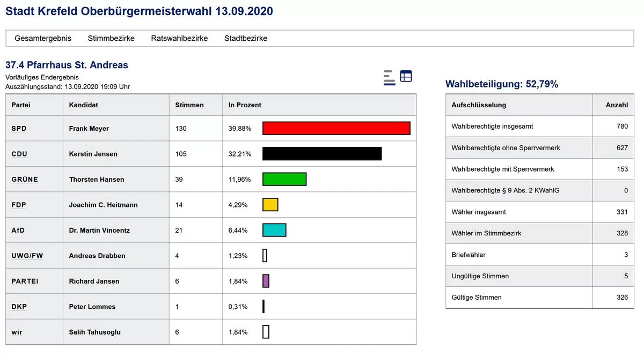Screen dimensions: 644x356
Task: Click the GRÜNE party abbreviation
Action: (25, 180)
